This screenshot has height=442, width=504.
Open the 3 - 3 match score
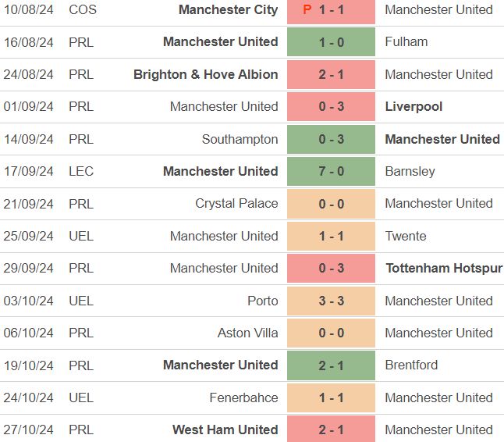tap(331, 301)
